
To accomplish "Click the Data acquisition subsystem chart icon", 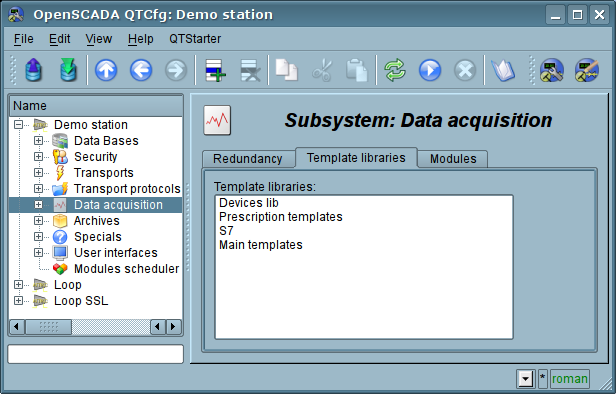I will [x=217, y=120].
